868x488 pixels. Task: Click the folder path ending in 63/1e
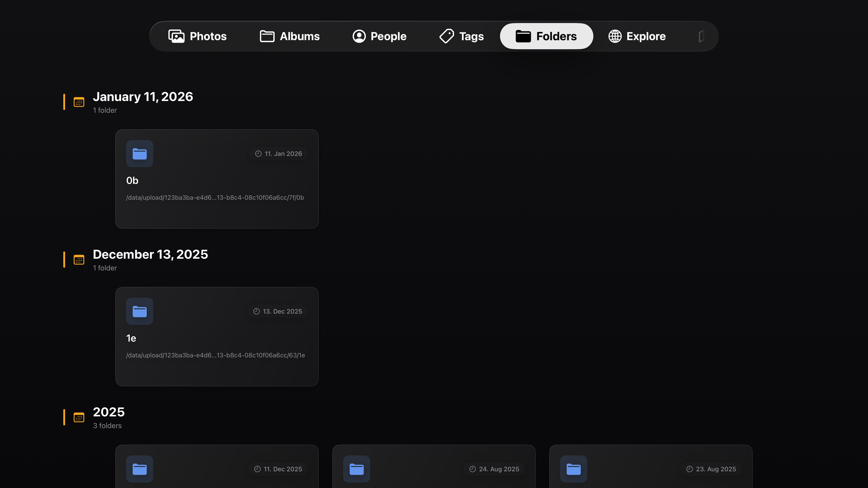click(215, 355)
